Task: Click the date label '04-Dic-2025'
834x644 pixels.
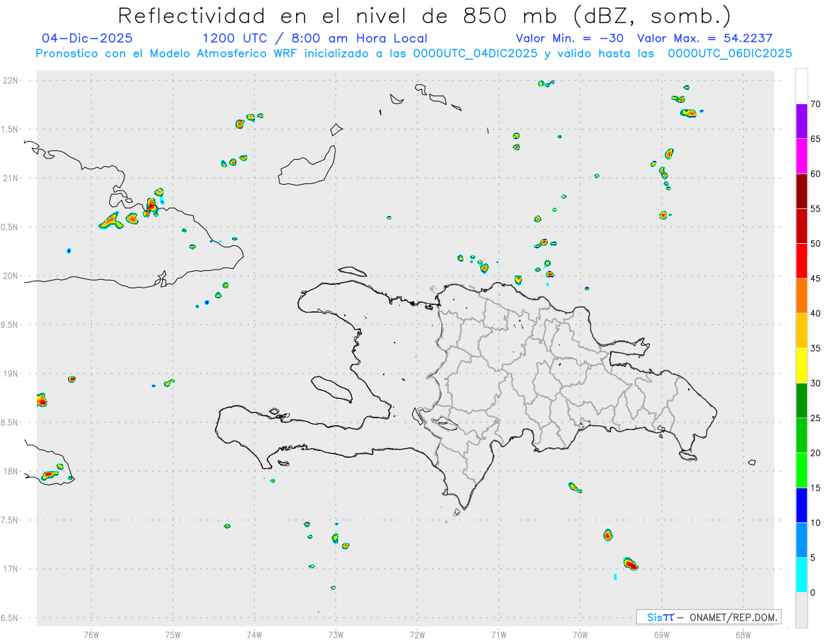Action: 88,38
